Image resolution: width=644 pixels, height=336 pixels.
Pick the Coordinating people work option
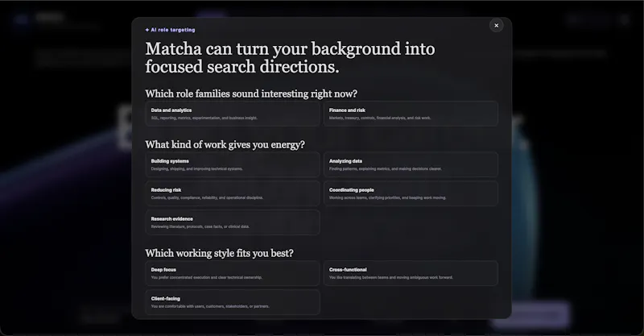click(411, 193)
